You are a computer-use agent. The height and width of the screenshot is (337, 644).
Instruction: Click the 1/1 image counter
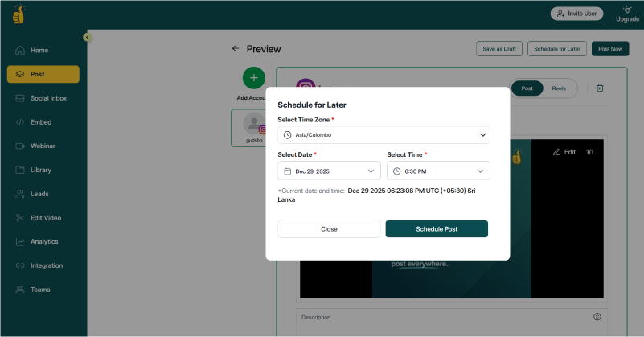[590, 152]
